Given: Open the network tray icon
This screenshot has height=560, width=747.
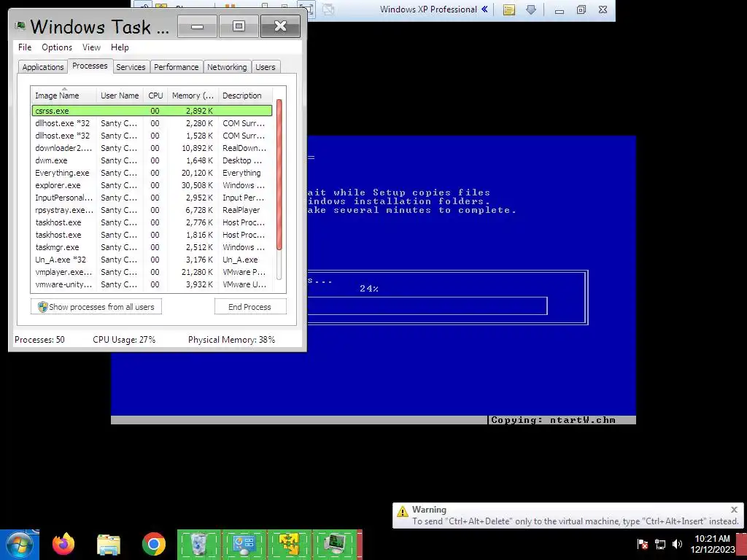Looking at the screenshot, I should [x=659, y=544].
